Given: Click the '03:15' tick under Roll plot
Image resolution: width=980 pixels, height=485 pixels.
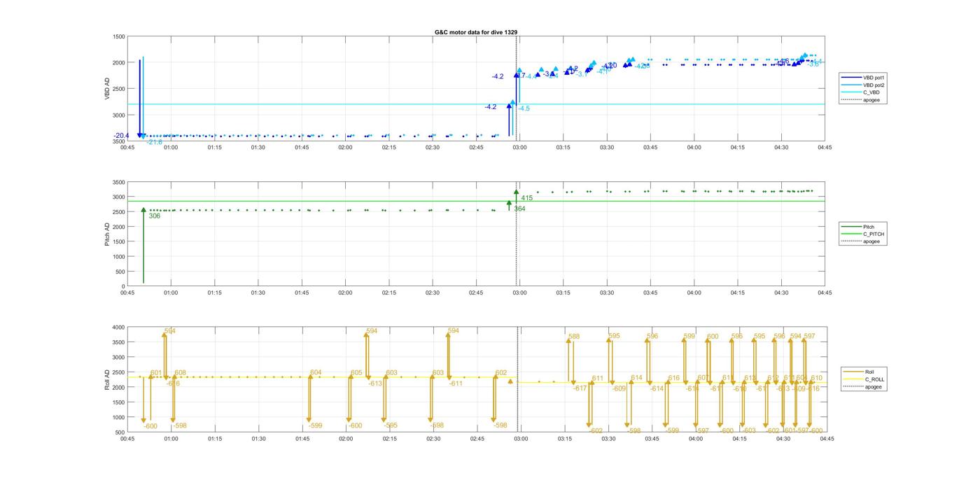Looking at the screenshot, I should click(x=564, y=439).
